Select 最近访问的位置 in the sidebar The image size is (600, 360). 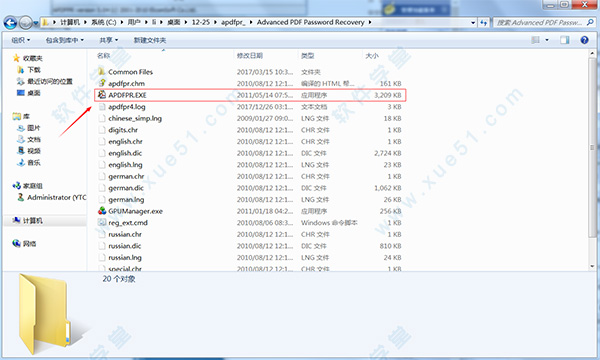click(x=50, y=81)
